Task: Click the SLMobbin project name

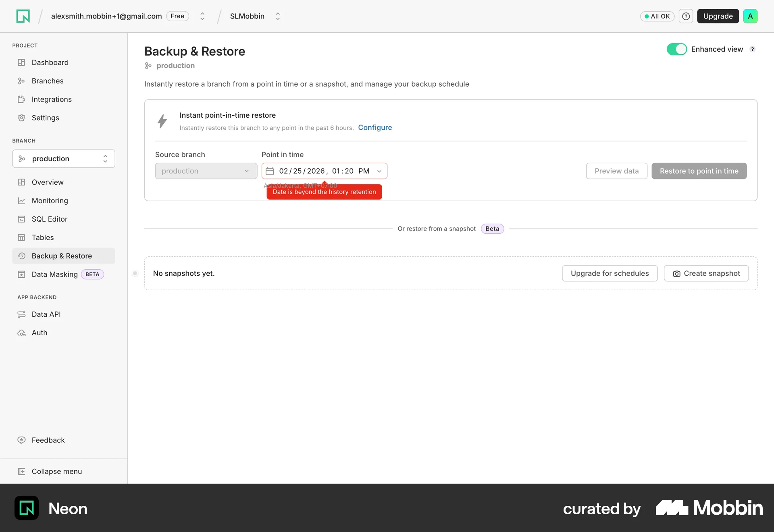Action: click(247, 16)
